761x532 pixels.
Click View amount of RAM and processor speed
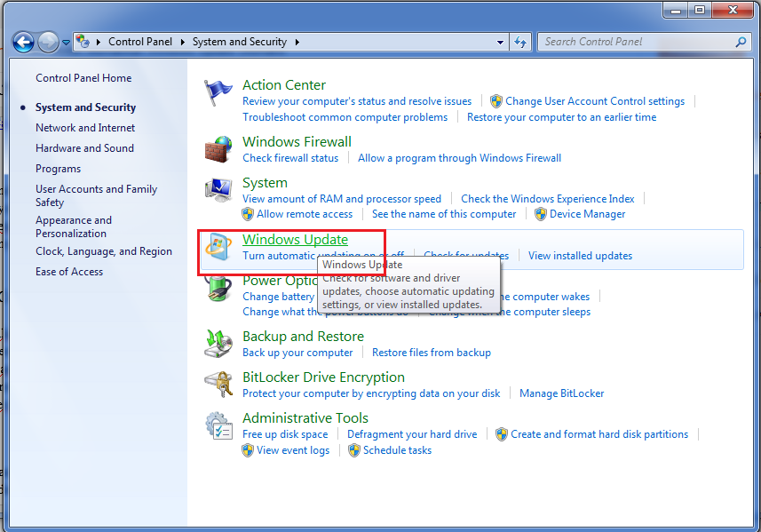pyautogui.click(x=342, y=199)
